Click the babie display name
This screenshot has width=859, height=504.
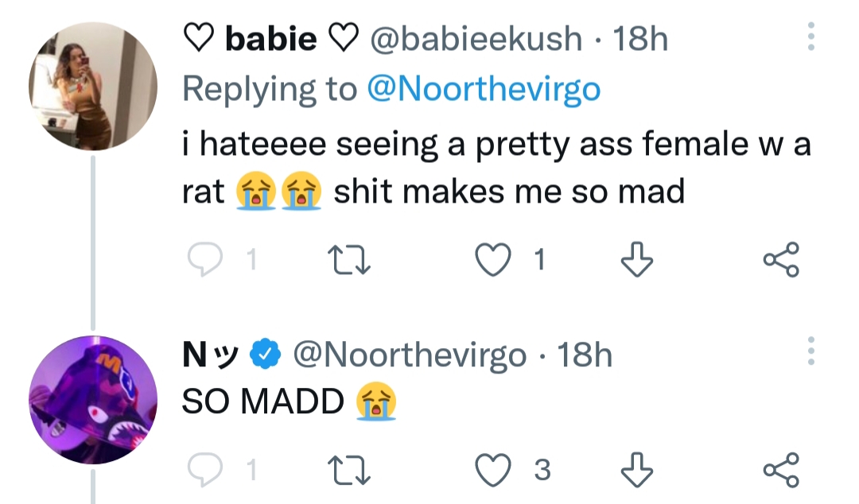coord(271,39)
